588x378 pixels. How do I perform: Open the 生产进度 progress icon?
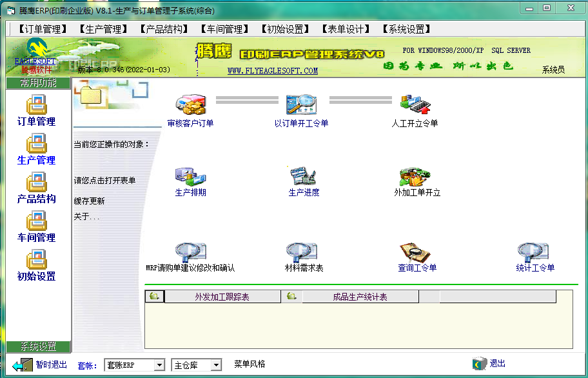click(303, 176)
